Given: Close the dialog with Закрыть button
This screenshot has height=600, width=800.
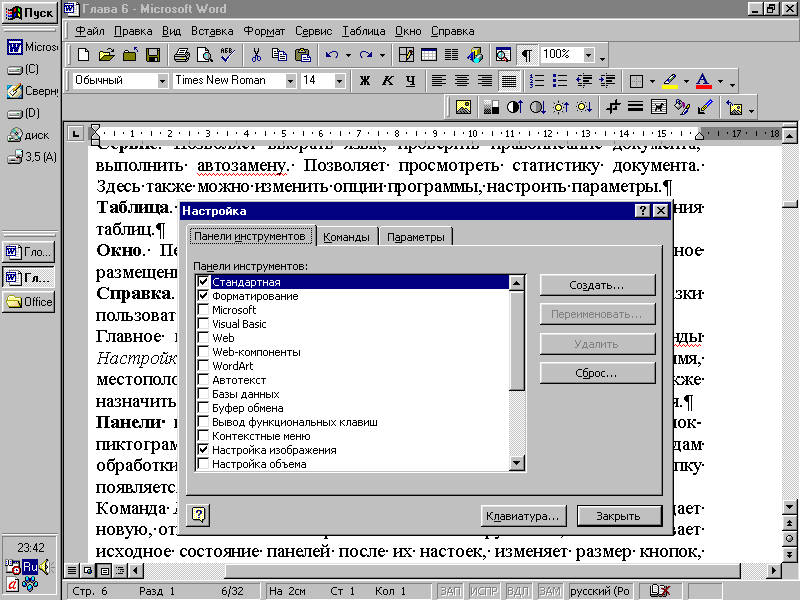Looking at the screenshot, I should (619, 516).
